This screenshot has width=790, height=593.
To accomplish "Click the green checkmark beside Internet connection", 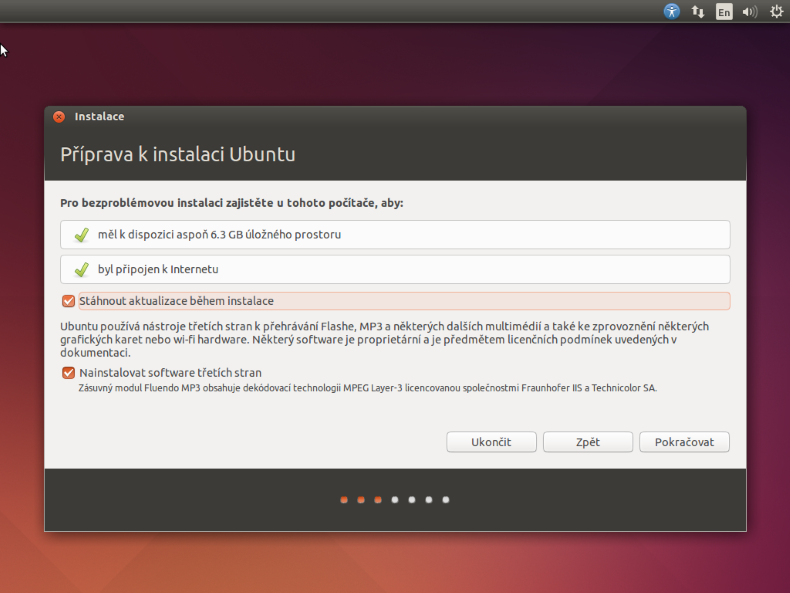I will pyautogui.click(x=82, y=270).
